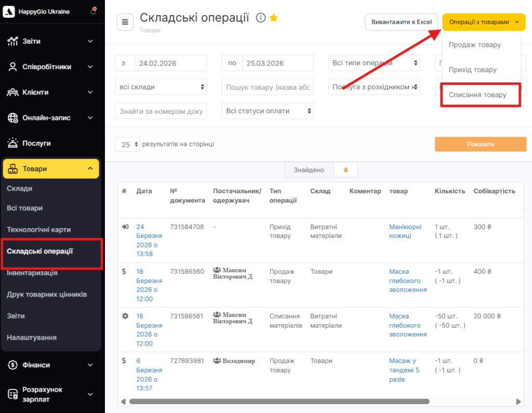Click the notification bell icon

point(94,11)
